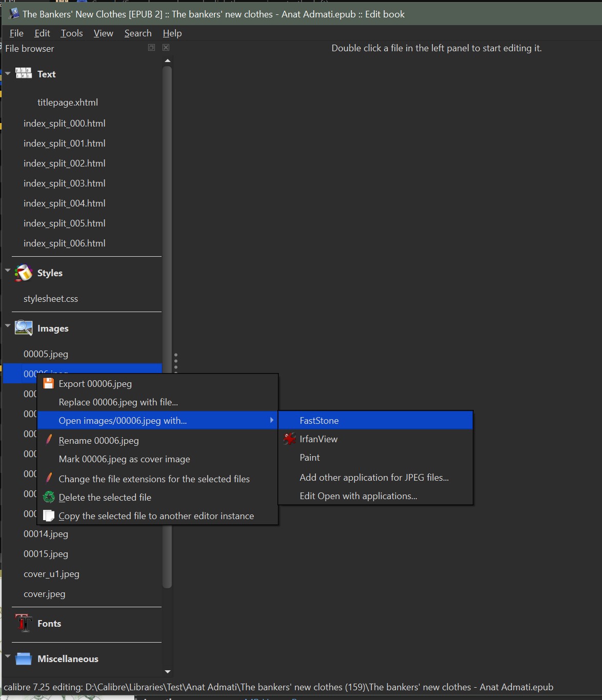Click the Images category magnifier icon
The image size is (602, 700).
[24, 328]
